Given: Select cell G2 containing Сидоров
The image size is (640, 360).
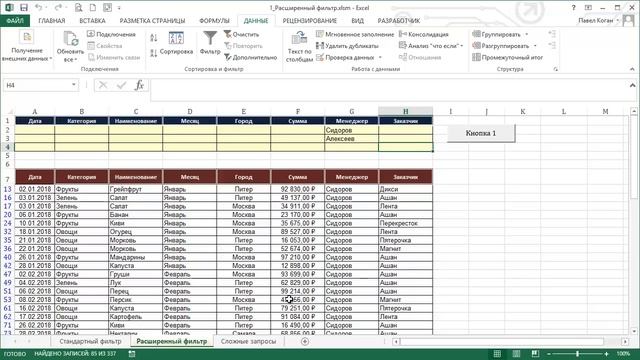Looking at the screenshot, I should pos(351,130).
